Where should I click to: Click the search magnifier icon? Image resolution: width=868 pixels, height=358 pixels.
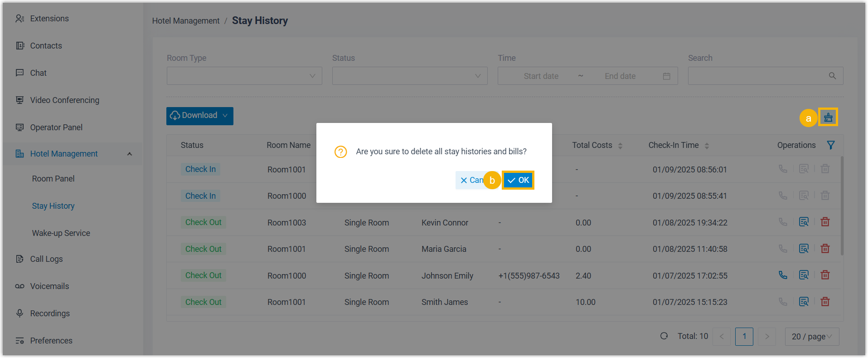(832, 76)
